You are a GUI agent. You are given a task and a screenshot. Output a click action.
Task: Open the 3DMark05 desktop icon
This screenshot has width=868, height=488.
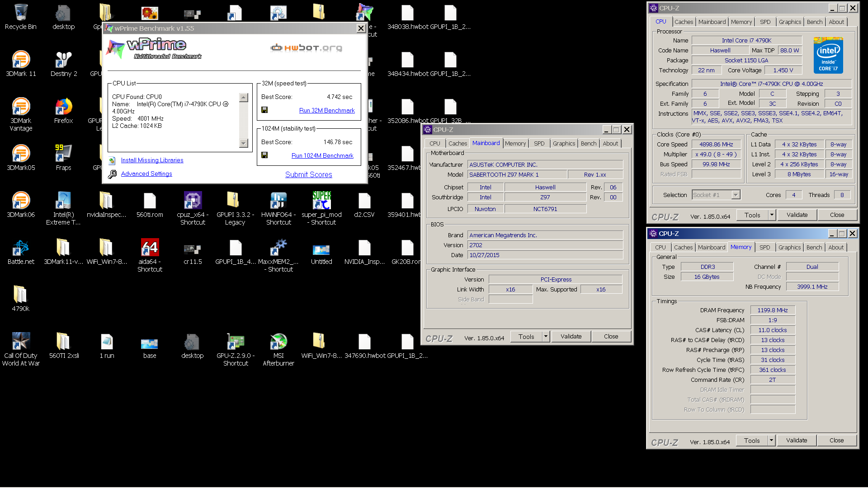click(20, 158)
